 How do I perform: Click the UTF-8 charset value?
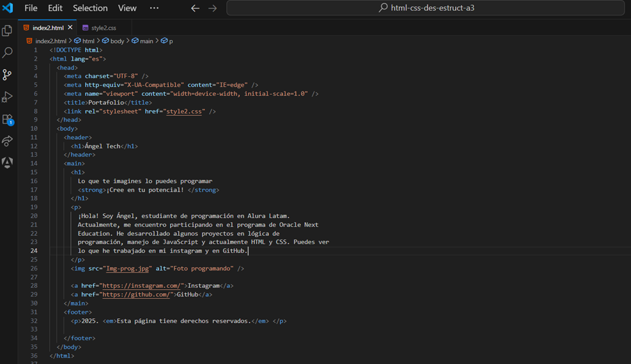[126, 76]
